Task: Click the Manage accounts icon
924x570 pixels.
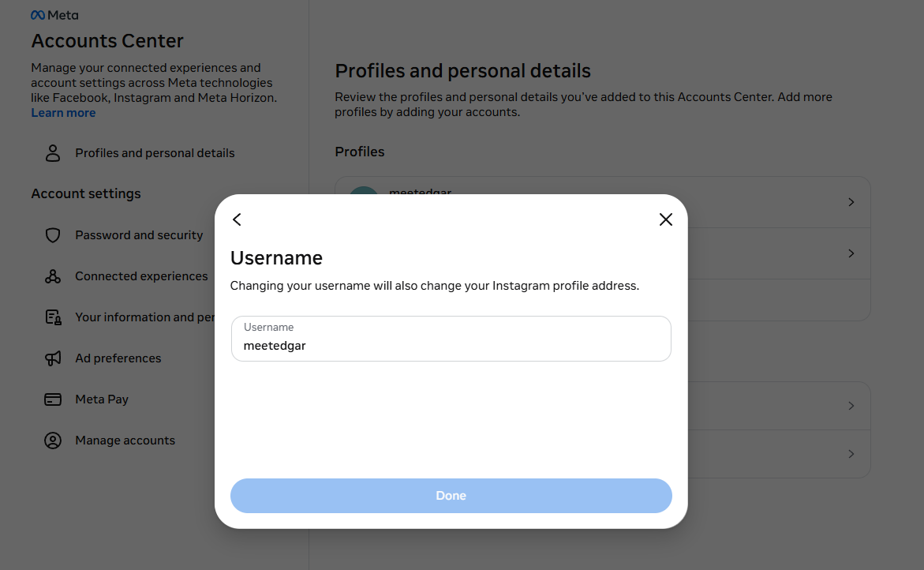Action: pos(52,440)
